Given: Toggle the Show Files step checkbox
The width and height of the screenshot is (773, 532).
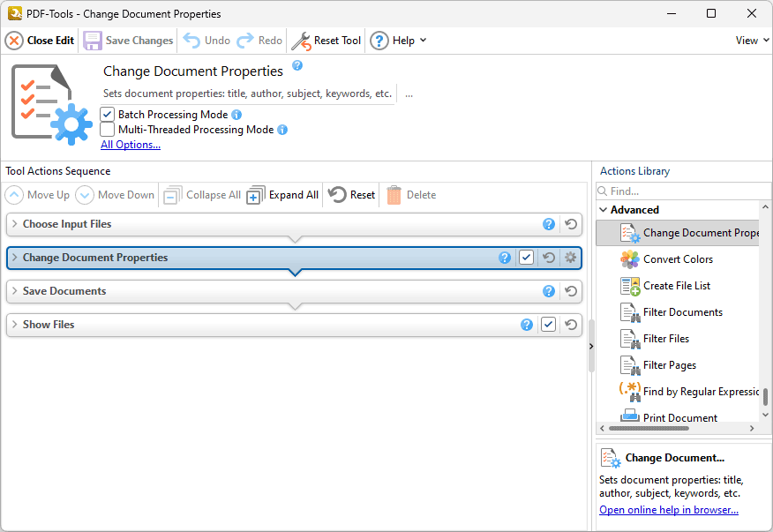Looking at the screenshot, I should pos(548,325).
